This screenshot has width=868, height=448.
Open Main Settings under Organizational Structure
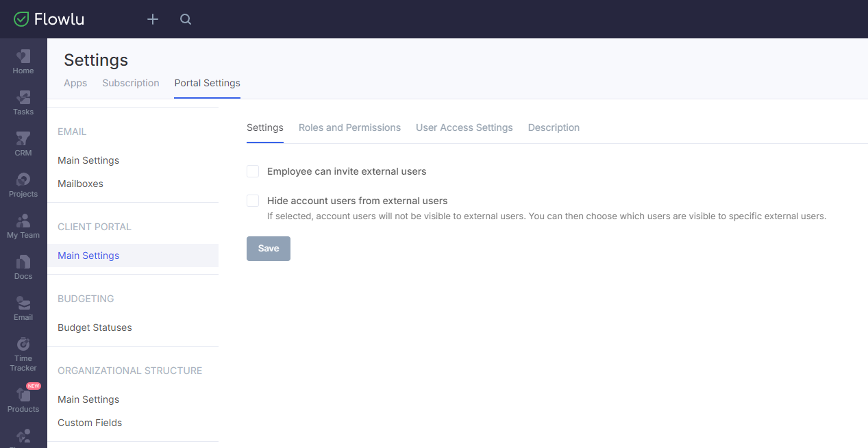88,399
